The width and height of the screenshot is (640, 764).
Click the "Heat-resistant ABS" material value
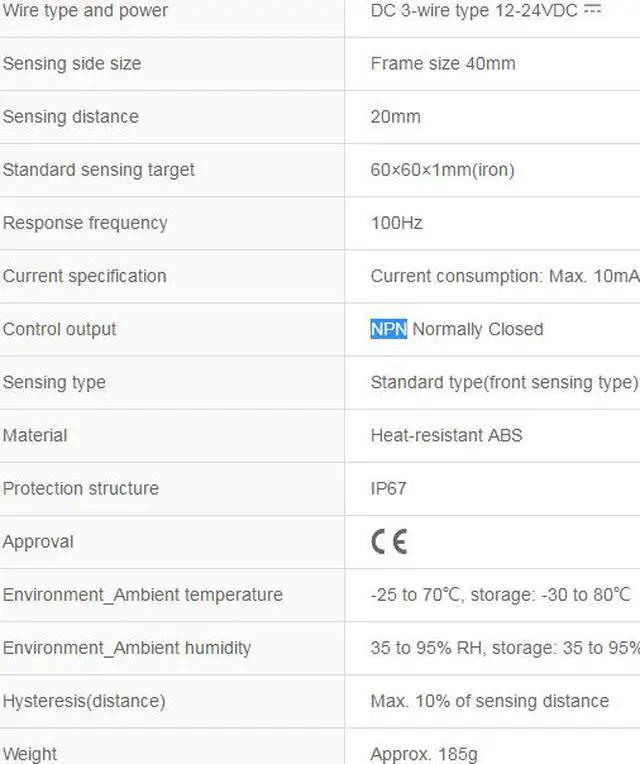(446, 435)
